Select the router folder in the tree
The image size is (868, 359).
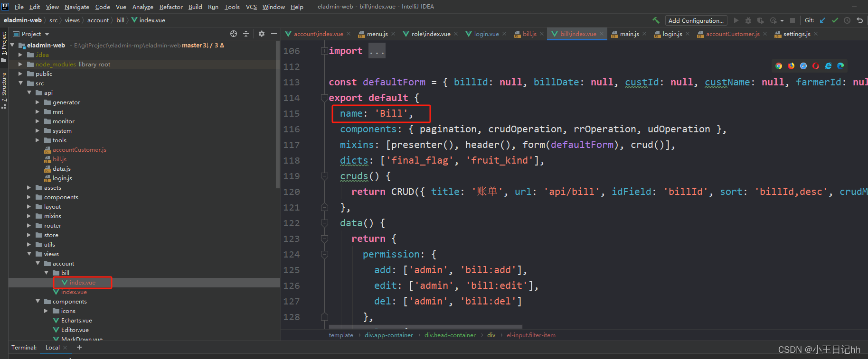(52, 225)
